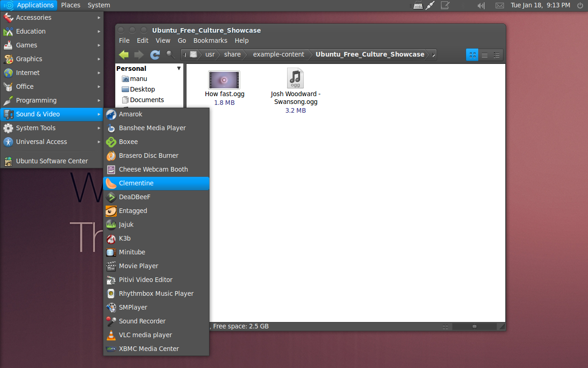The height and width of the screenshot is (368, 588).
Task: Open Brasero Disc Burner
Action: 147,155
